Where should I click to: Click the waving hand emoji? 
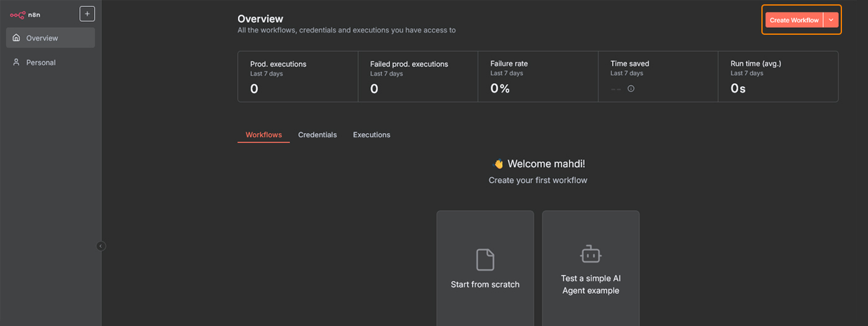498,164
